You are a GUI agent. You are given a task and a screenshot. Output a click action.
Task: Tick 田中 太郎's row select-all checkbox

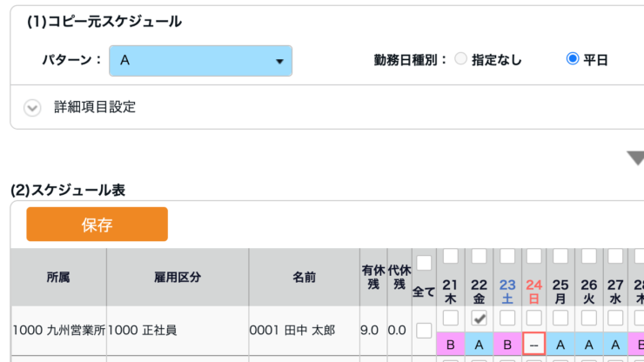point(424,331)
